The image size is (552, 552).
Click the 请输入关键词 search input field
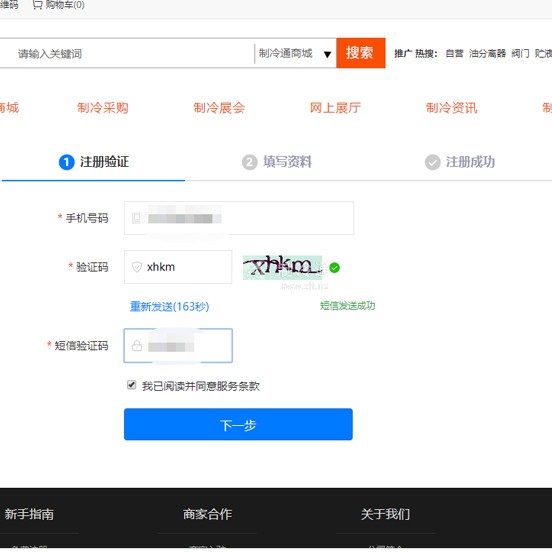(127, 54)
